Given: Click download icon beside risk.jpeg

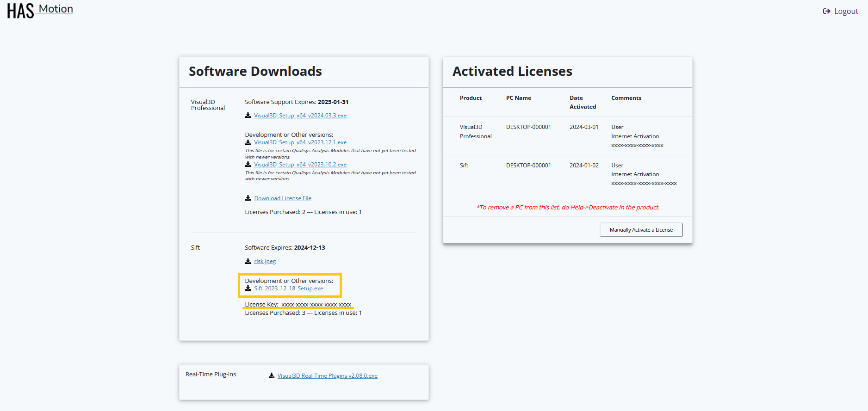Looking at the screenshot, I should click(248, 261).
